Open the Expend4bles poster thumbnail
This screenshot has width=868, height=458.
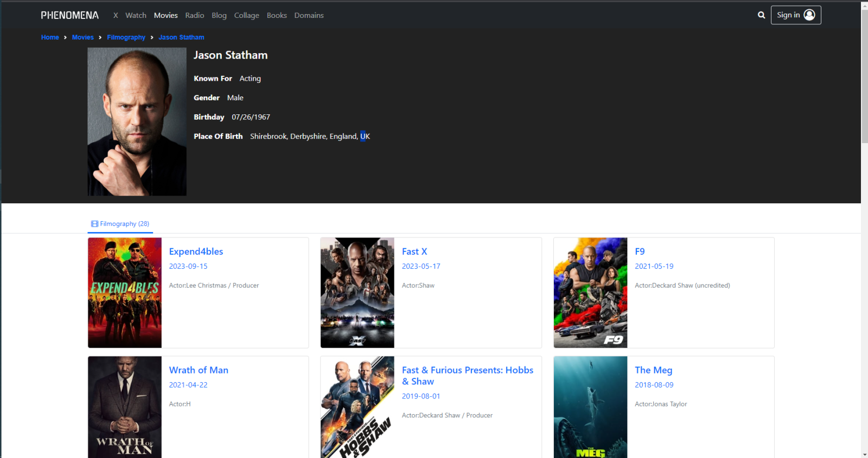[x=125, y=293]
